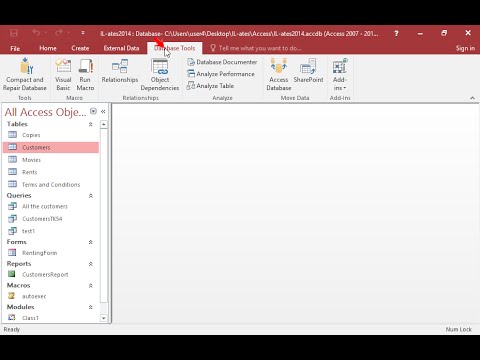Collapse the Queries group
The height and width of the screenshot is (360, 480).
(90, 196)
